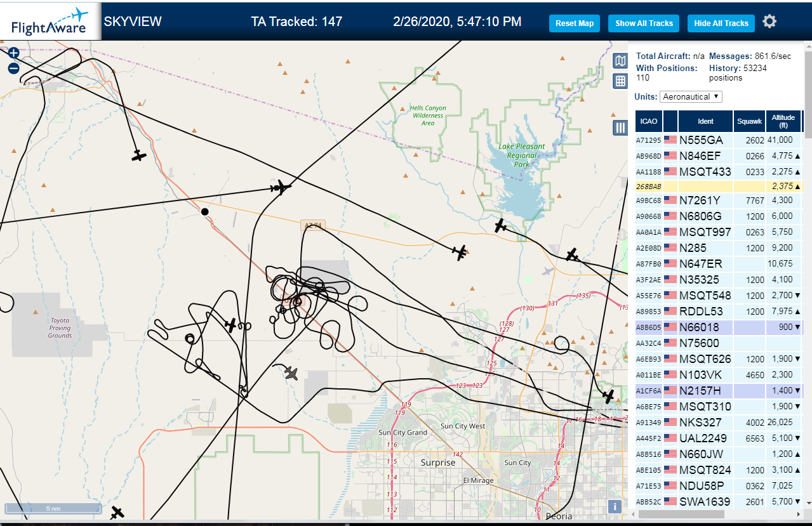Select the RDDL53 aircraft row
The height and width of the screenshot is (526, 812).
(x=719, y=311)
